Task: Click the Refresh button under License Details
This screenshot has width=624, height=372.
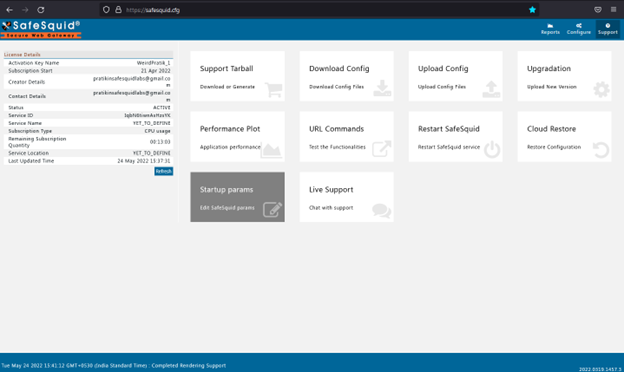Action: tap(164, 171)
